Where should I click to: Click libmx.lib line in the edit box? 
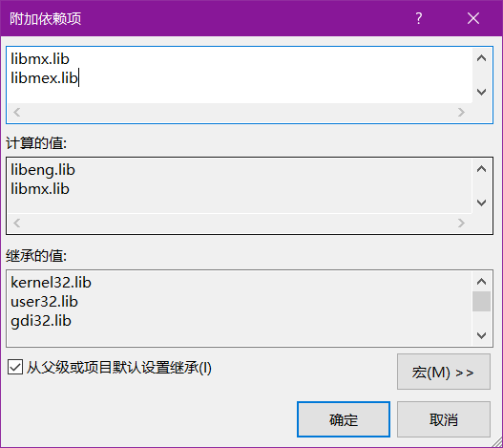click(40, 59)
